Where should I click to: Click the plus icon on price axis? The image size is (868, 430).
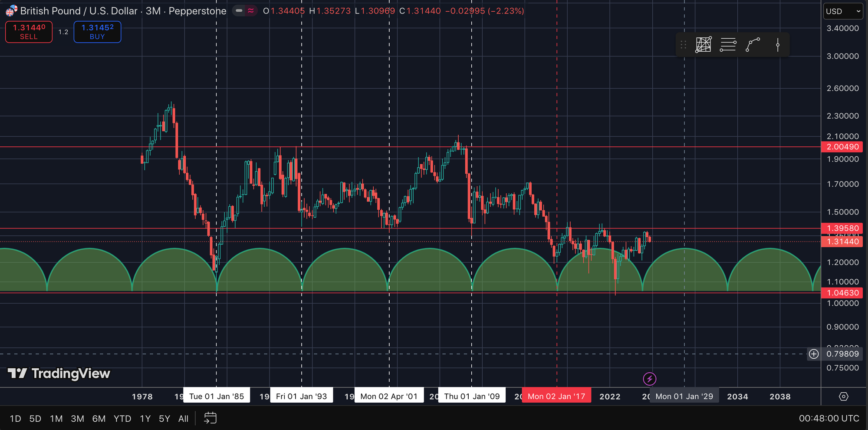tap(814, 354)
